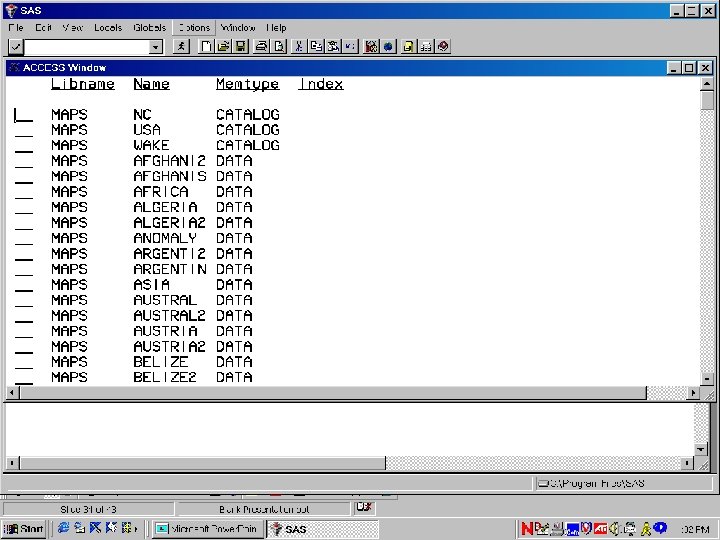Click the New blank page icon

(206, 46)
